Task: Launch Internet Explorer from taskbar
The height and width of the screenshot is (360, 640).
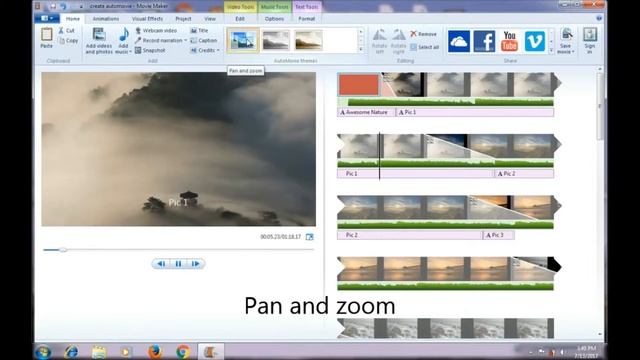Action: (x=71, y=351)
